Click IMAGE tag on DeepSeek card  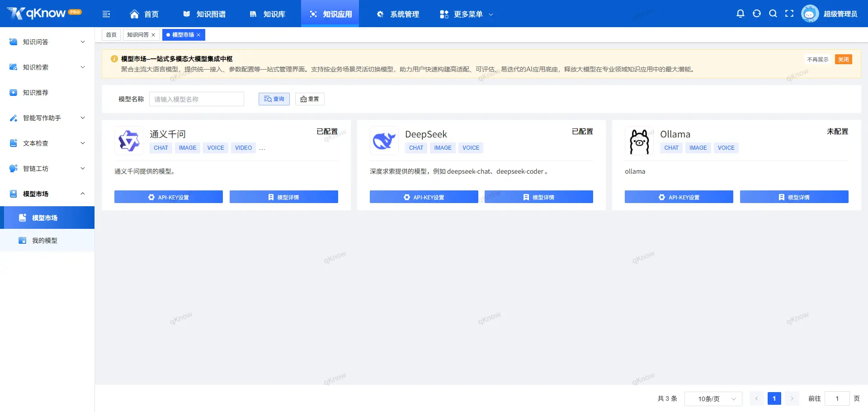[443, 148]
